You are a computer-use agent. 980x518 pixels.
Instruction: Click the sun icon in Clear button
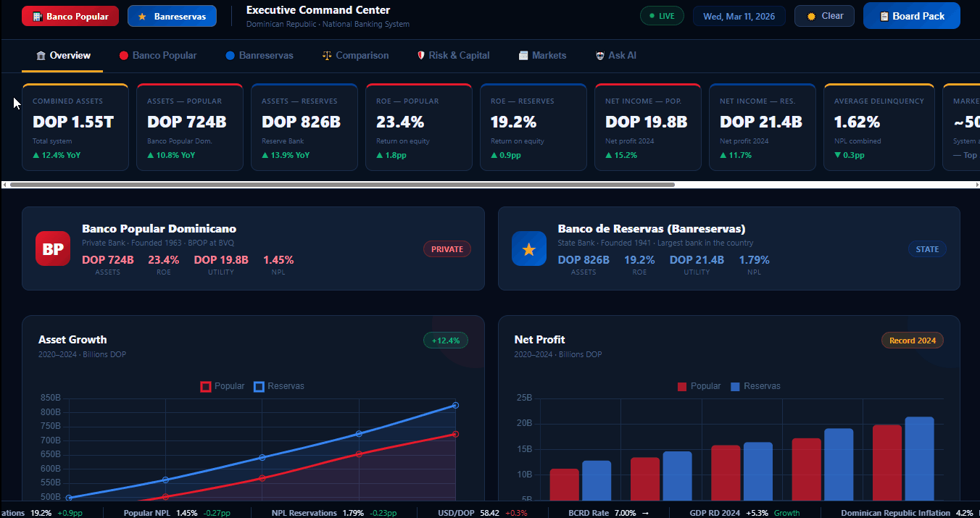pos(811,16)
